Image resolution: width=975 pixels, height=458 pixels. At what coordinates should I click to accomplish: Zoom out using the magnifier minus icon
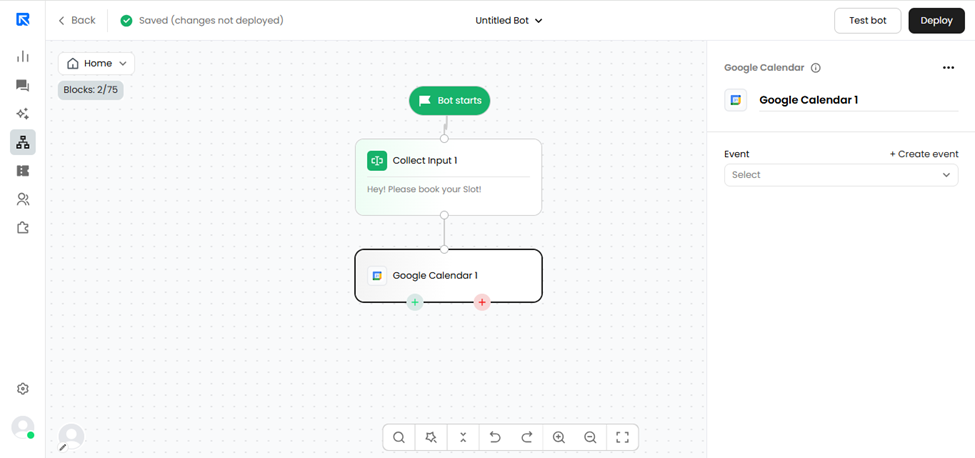[590, 437]
